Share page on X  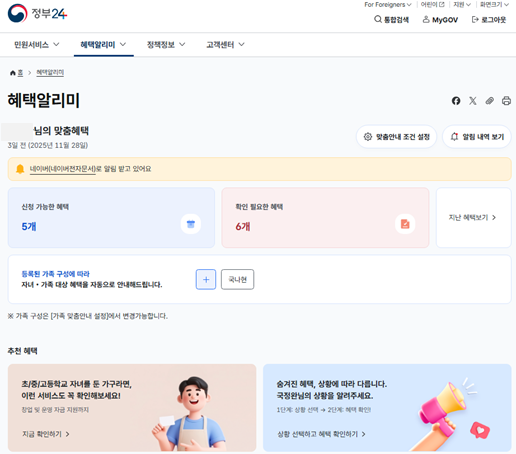pos(473,101)
